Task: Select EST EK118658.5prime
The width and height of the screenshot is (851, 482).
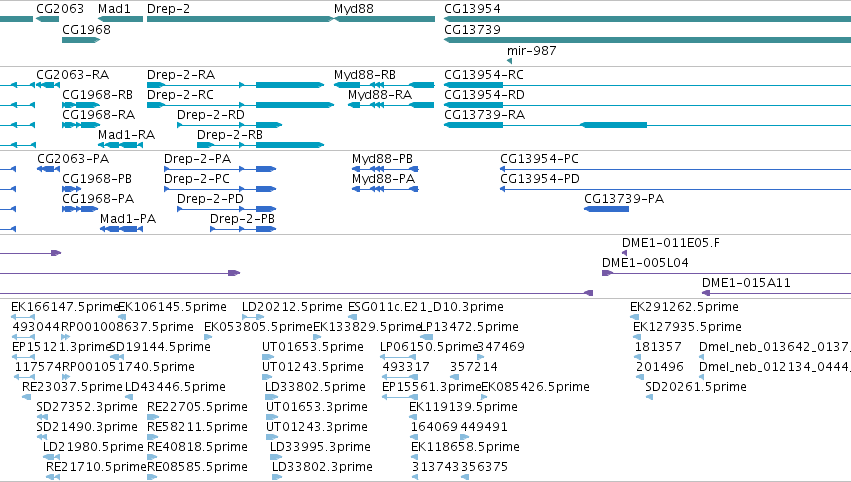Action: point(465,447)
